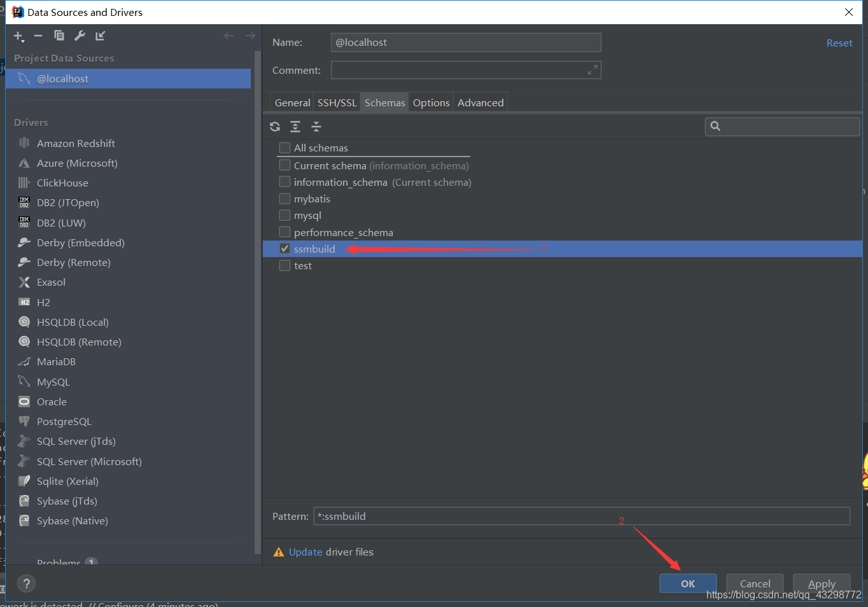
Task: Click the expand comment field icon
Action: 592,70
